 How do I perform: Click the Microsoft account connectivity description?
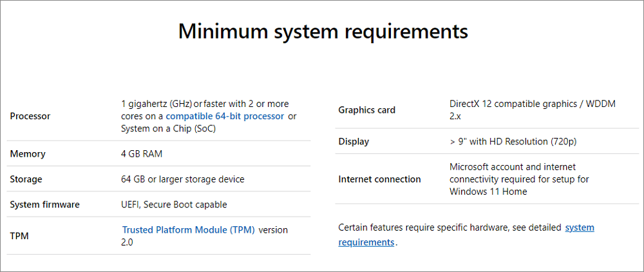pyautogui.click(x=519, y=179)
